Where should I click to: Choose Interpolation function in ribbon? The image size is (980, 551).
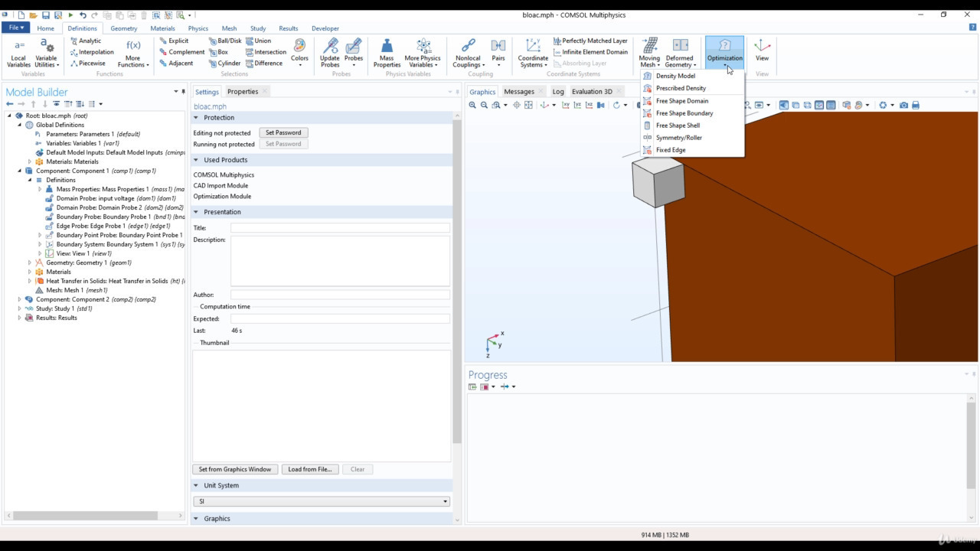coord(92,52)
